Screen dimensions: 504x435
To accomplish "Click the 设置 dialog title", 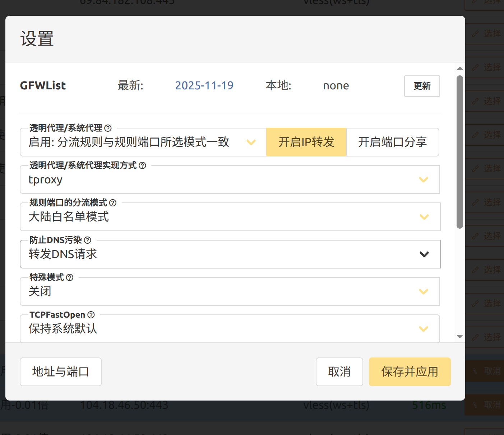I will click(37, 39).
